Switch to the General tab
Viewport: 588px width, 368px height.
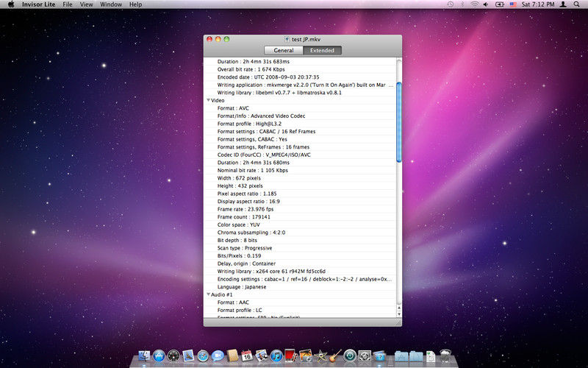(284, 51)
